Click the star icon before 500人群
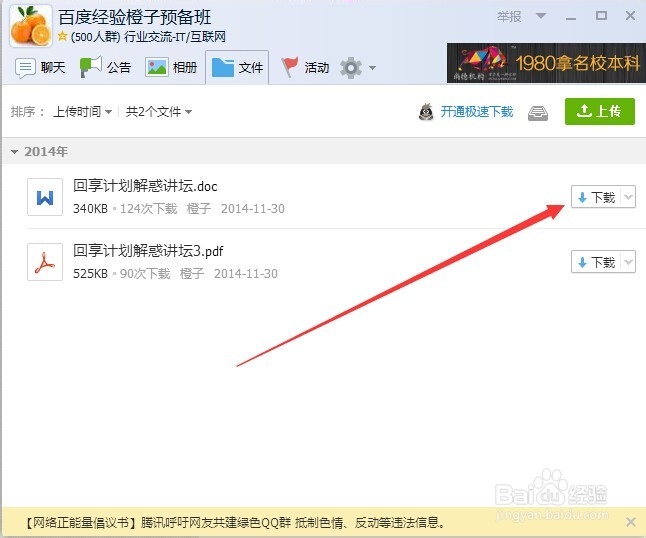Image resolution: width=646 pixels, height=538 pixels. 63,36
